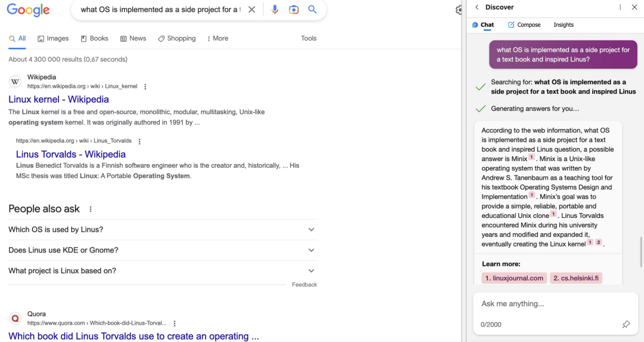Open search Tools
The width and height of the screenshot is (644, 342).
tap(308, 38)
